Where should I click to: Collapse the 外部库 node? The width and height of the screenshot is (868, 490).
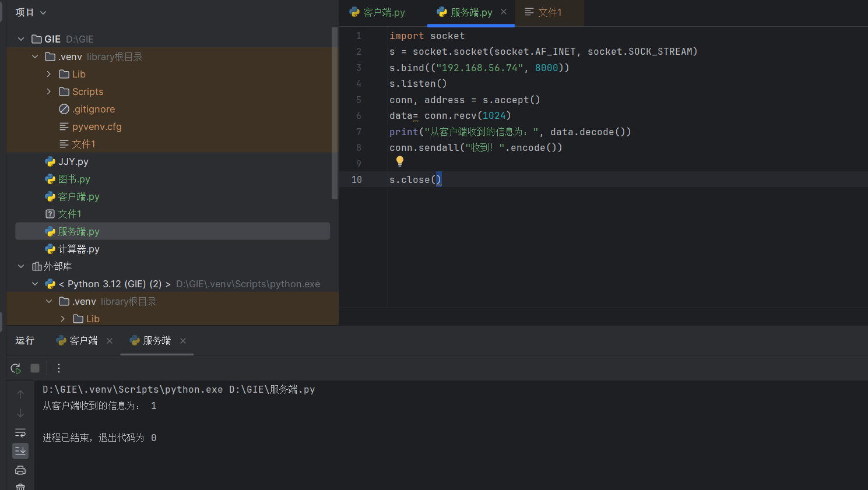(x=21, y=266)
